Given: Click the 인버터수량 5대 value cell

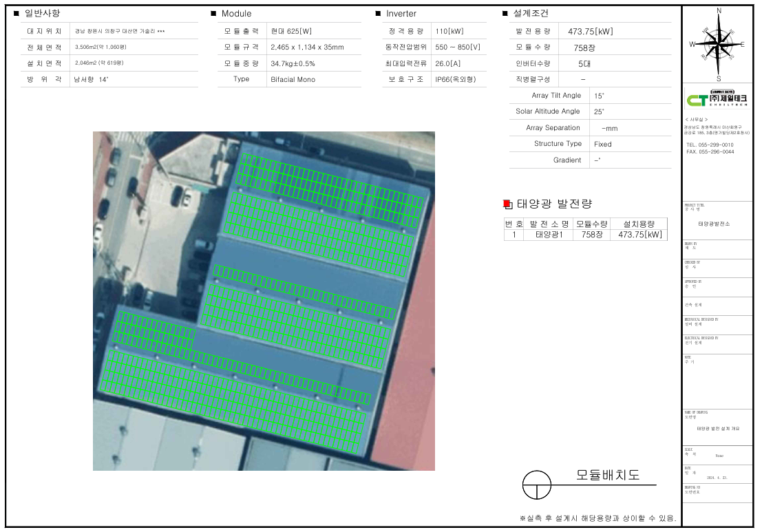Looking at the screenshot, I should pyautogui.click(x=583, y=63).
